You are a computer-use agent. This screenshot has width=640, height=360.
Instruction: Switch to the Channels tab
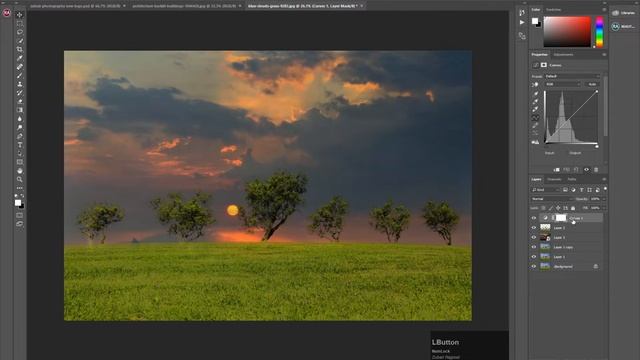click(x=554, y=179)
